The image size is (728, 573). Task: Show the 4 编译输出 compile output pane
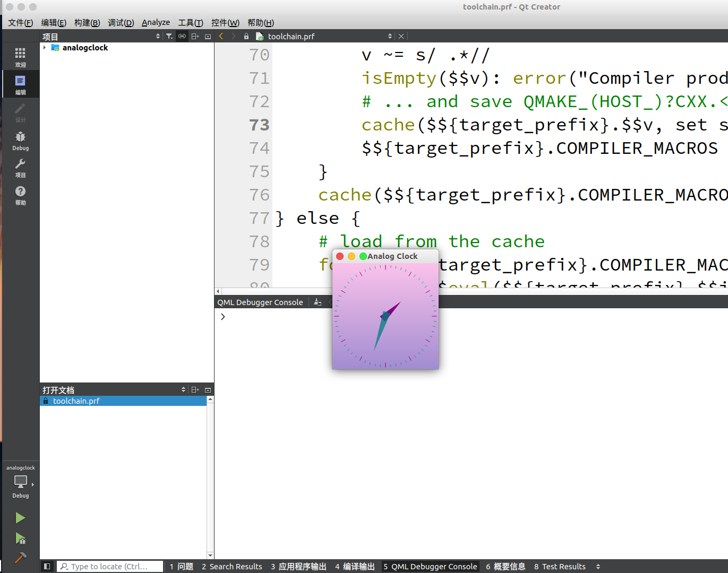tap(354, 566)
